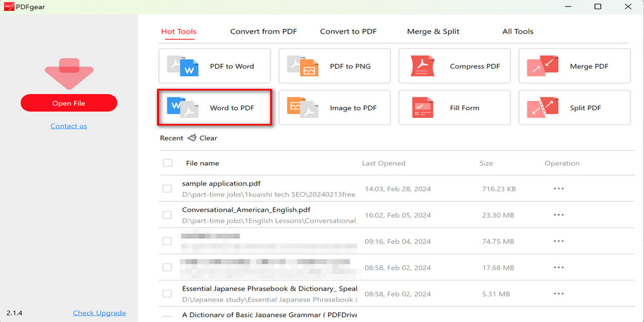Viewport: 644px width, 322px height.
Task: Switch to the Merge & Split tab
Action: [x=433, y=32]
